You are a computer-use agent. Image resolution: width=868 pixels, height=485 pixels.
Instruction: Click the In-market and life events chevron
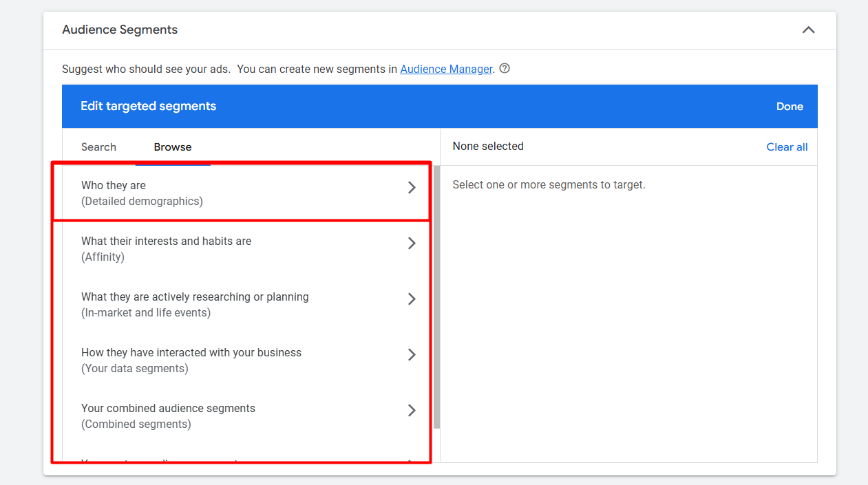click(x=412, y=299)
